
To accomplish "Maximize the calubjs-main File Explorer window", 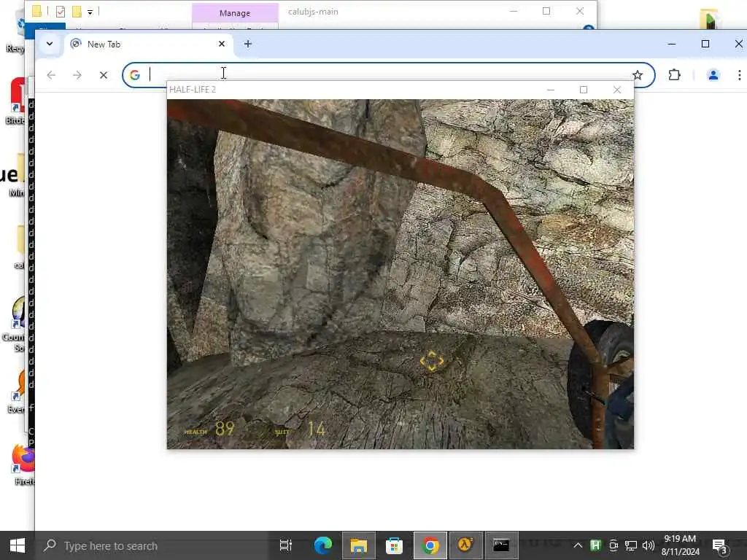I will (x=546, y=11).
